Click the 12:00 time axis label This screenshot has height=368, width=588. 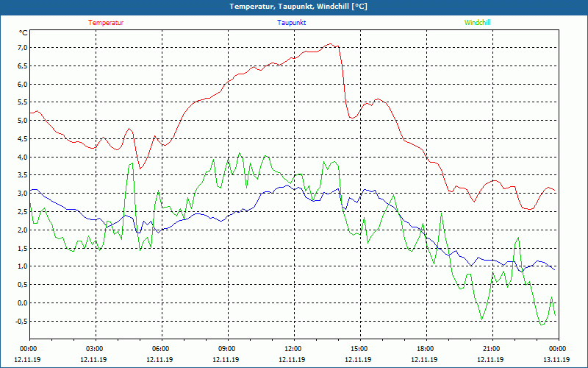(x=293, y=349)
